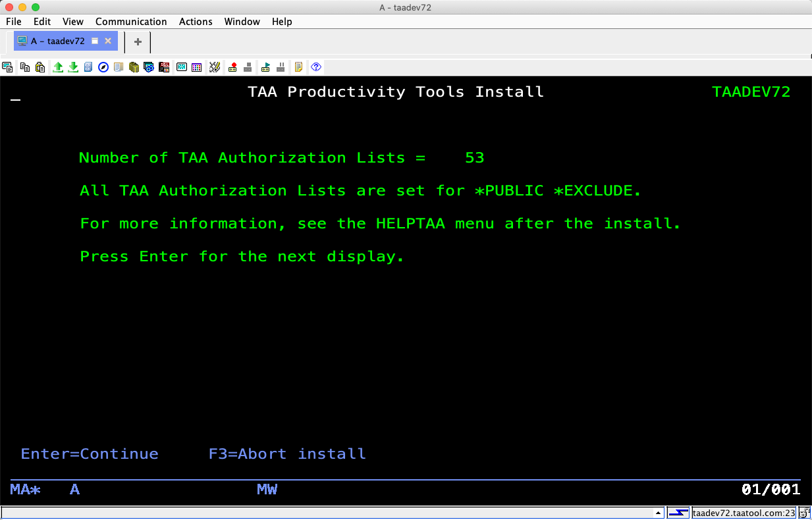This screenshot has width=812, height=520.
Task: Open the yellow notepad toolbar icon
Action: [x=298, y=67]
